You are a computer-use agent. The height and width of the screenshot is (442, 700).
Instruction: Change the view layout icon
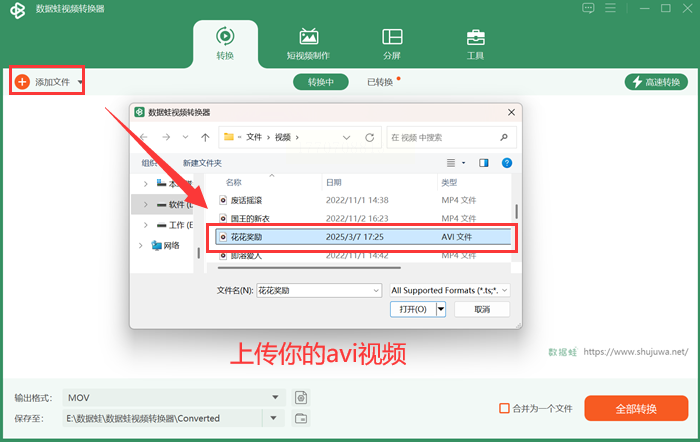(x=451, y=163)
